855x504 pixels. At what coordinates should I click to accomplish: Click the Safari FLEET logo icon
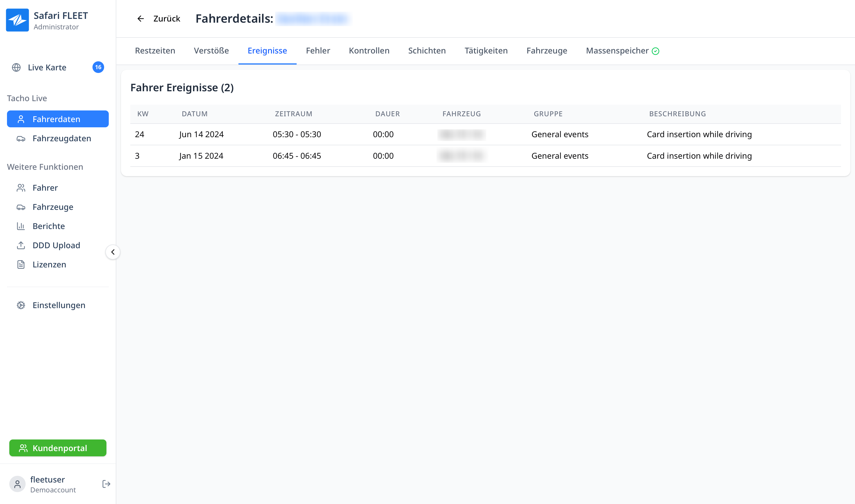pos(17,20)
